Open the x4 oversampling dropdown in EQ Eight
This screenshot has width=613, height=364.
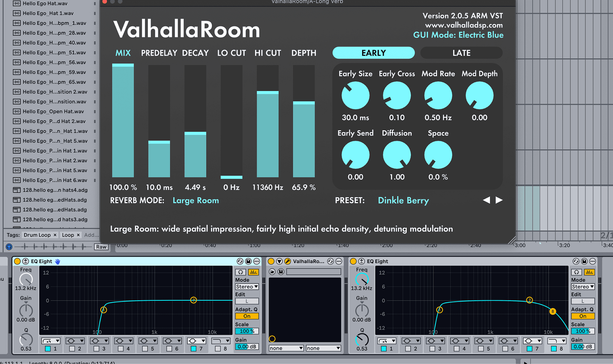pyautogui.click(x=51, y=341)
